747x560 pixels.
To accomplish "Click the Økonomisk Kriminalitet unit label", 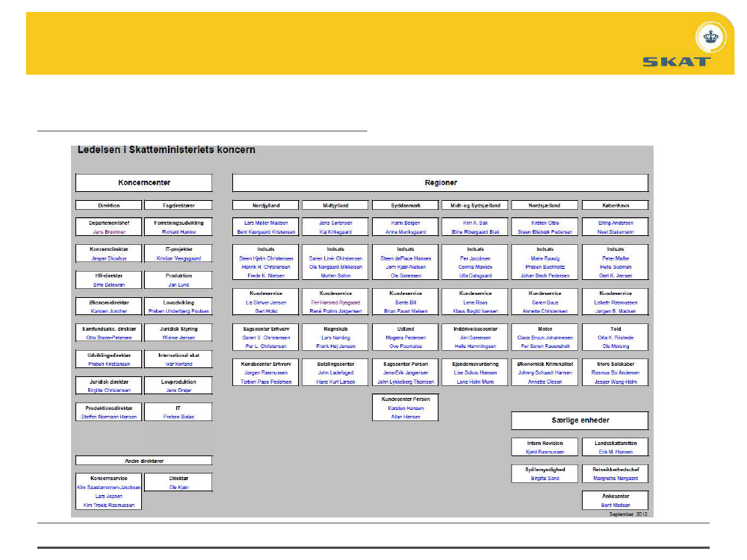I will click(545, 364).
